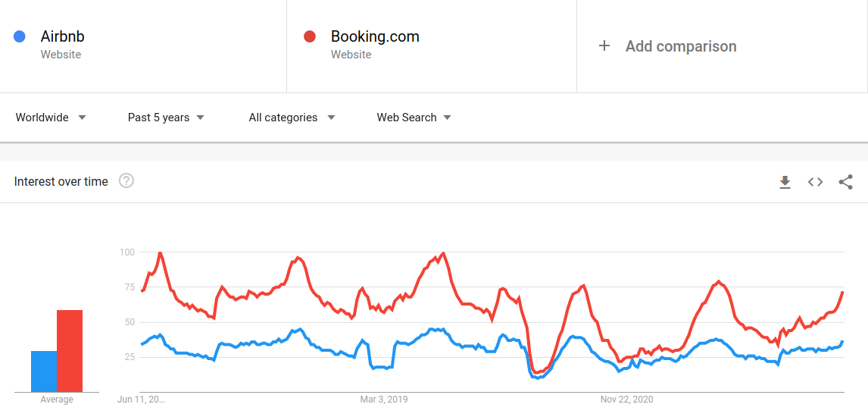Click the Mar 3, 2019 axis label
868x420 pixels.
click(x=383, y=399)
